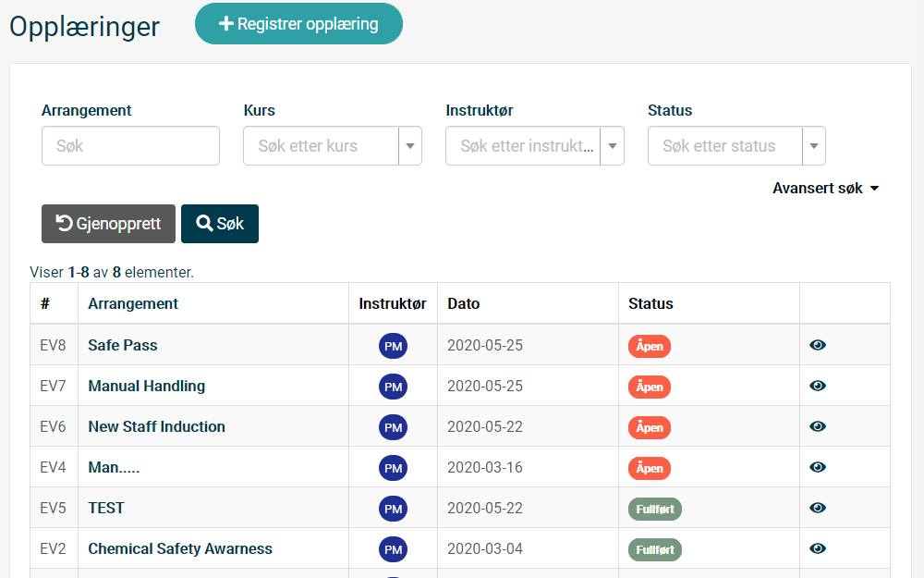The image size is (924, 578).
Task: Open the Chemical Safety Awarness link
Action: (180, 548)
